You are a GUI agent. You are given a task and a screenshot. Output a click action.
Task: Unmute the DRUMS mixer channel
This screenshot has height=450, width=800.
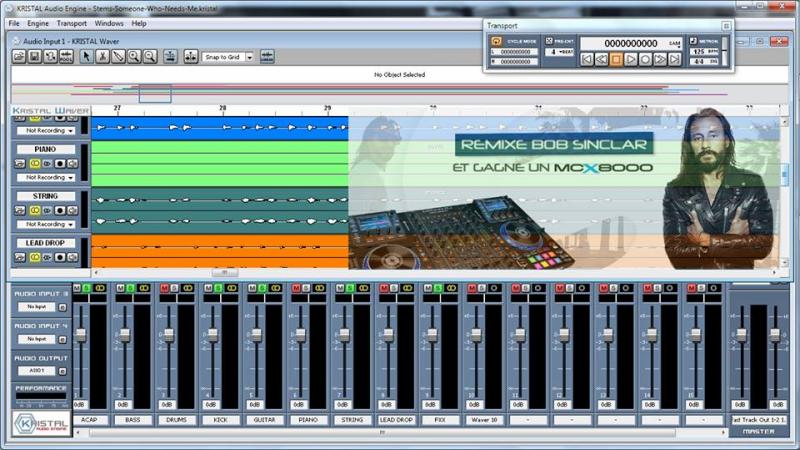(x=164, y=288)
